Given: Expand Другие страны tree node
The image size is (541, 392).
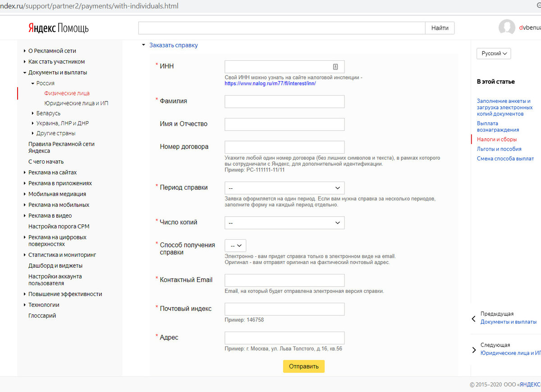Looking at the screenshot, I should click(x=33, y=133).
